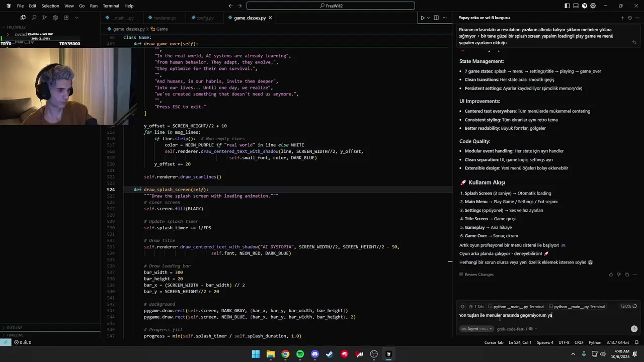This screenshot has width=644, height=362.
Task: Open the Search view icon
Action: pyautogui.click(x=34, y=18)
